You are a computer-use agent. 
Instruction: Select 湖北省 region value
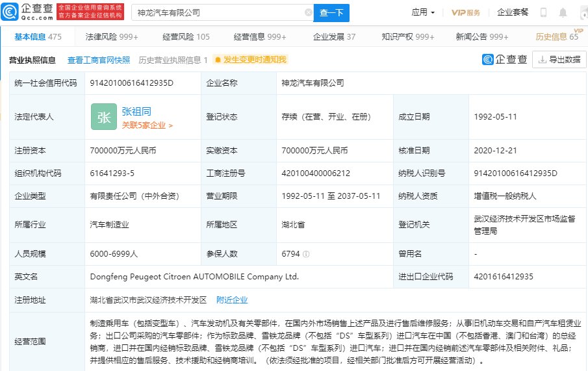pos(293,225)
